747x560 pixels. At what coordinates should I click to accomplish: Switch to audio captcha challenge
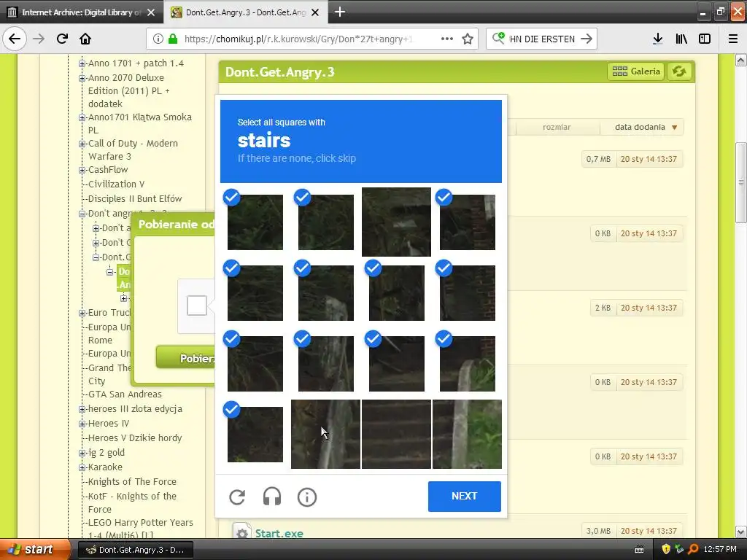point(272,497)
